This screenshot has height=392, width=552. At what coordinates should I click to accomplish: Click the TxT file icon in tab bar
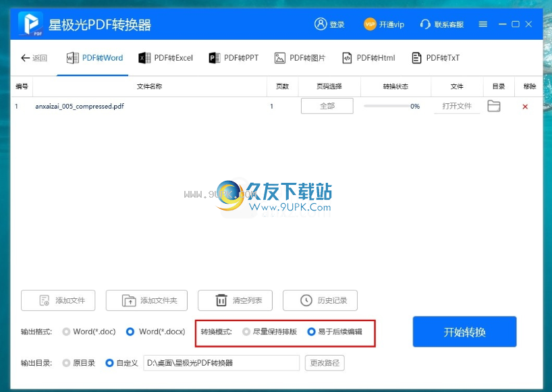(x=416, y=58)
